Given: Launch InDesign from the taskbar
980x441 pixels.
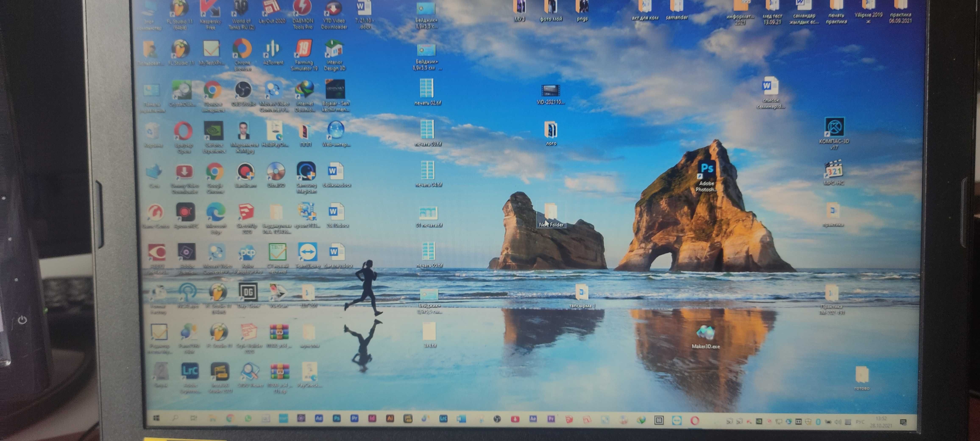Looking at the screenshot, I should point(372,418).
